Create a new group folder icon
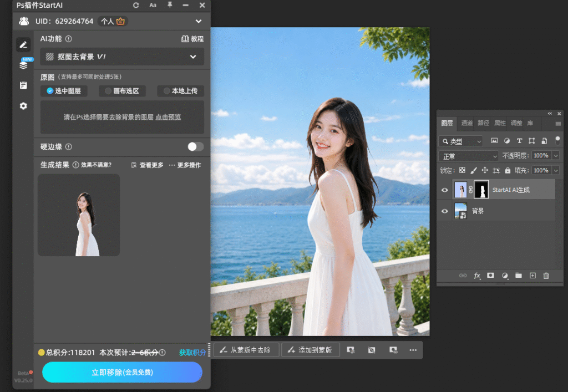Viewport: 568px width, 392px height. point(519,276)
